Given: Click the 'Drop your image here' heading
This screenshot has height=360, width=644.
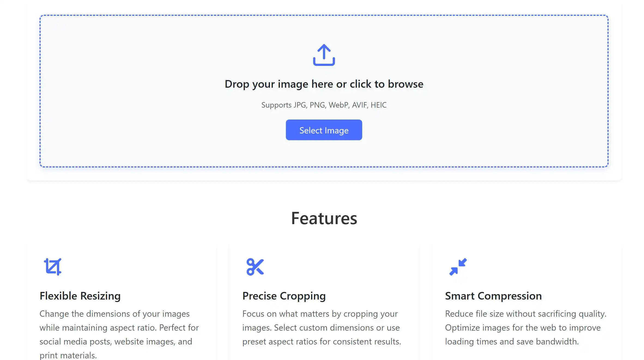Looking at the screenshot, I should pyautogui.click(x=324, y=84).
